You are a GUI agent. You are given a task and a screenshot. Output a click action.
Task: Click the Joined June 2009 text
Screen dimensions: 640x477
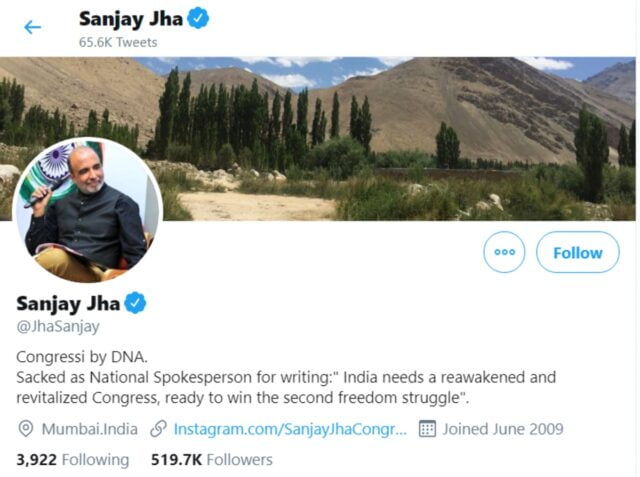pos(503,429)
